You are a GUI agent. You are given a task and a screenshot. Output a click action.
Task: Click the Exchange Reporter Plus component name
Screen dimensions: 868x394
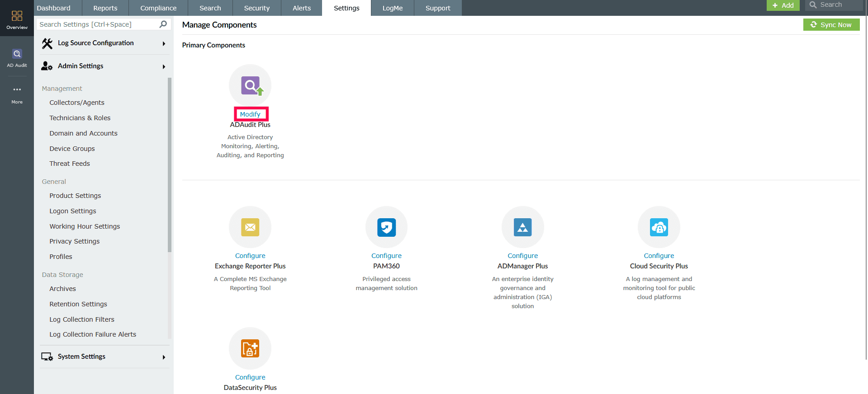250,266
